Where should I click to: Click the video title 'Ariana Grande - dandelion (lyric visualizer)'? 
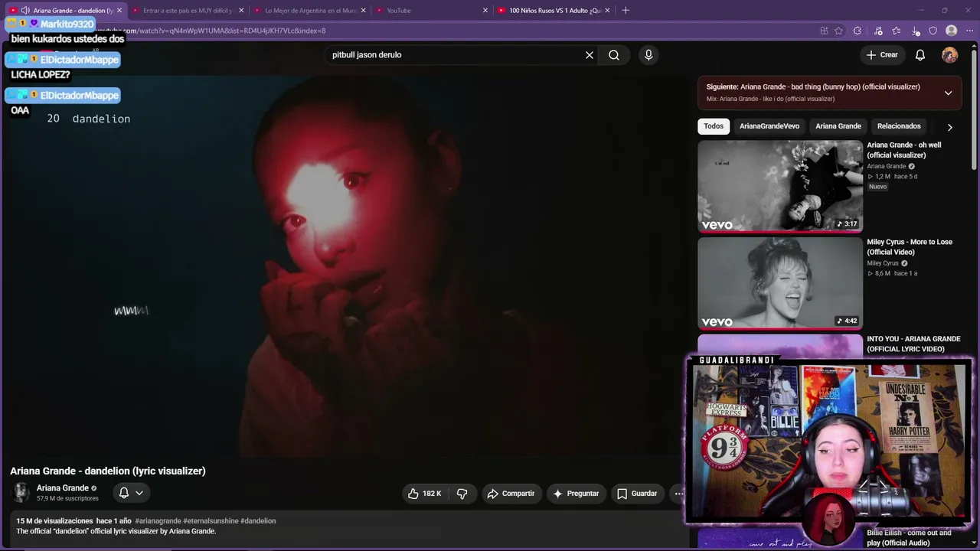tap(108, 471)
